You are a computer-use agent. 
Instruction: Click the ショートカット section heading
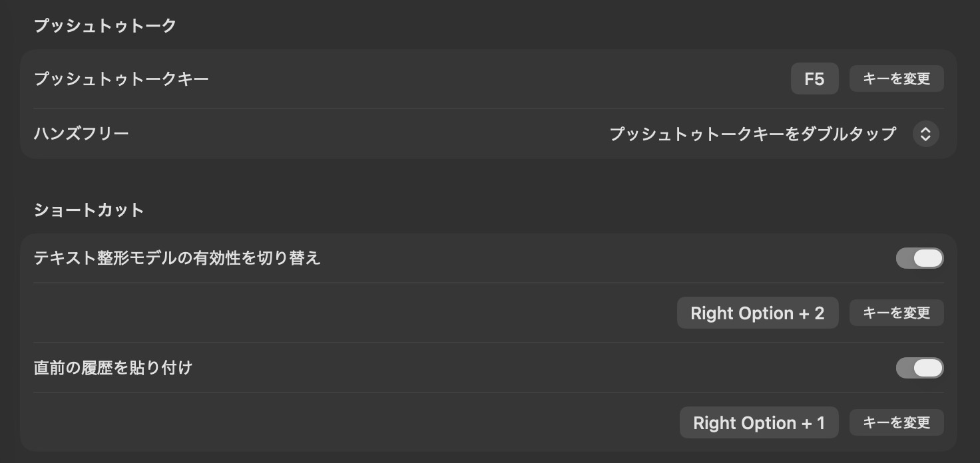pyautogui.click(x=89, y=210)
